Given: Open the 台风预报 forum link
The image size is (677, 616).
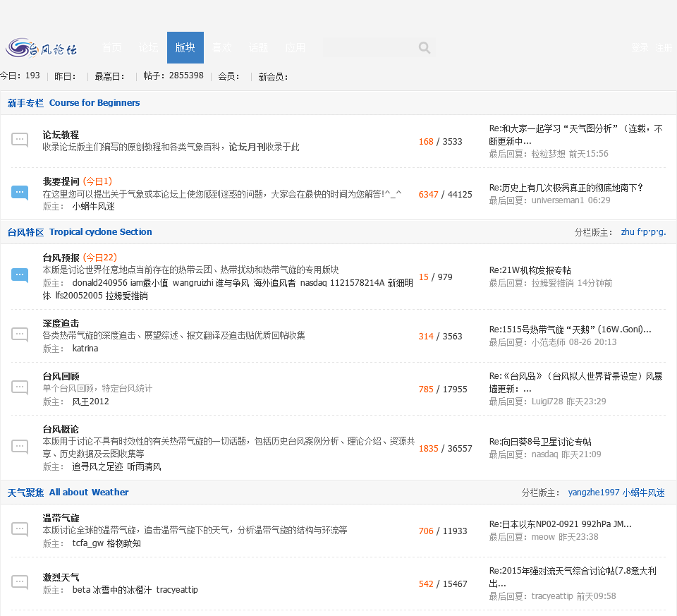Looking at the screenshot, I should point(61,258).
